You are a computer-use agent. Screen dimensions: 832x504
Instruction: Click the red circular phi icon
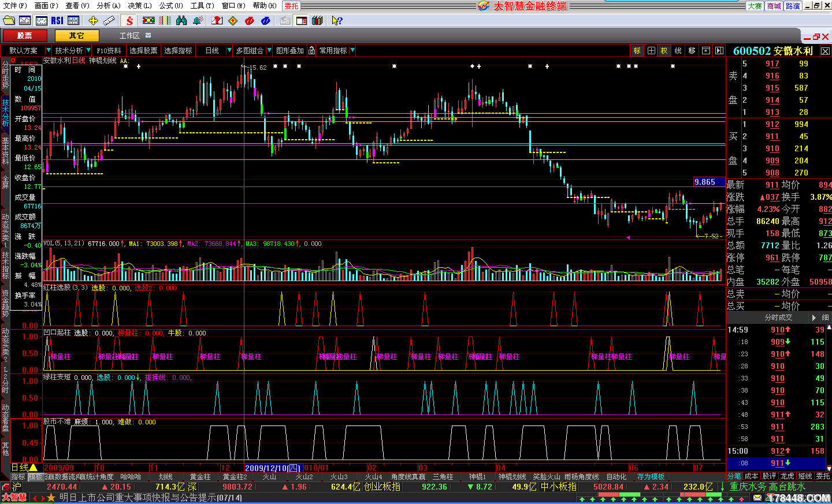(x=249, y=20)
